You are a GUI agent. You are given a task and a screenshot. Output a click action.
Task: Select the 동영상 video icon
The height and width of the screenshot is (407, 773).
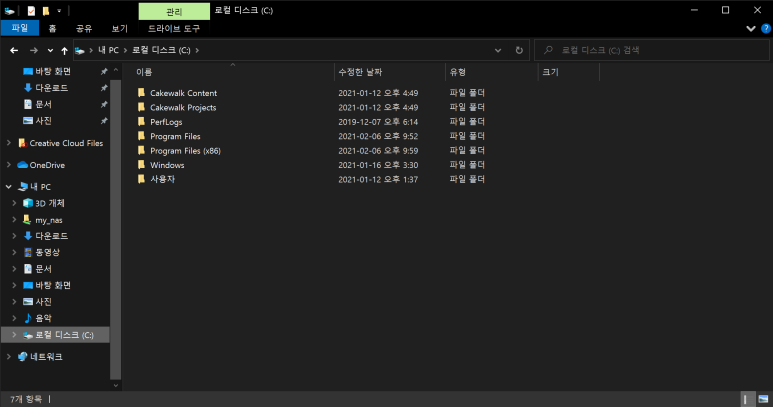28,252
